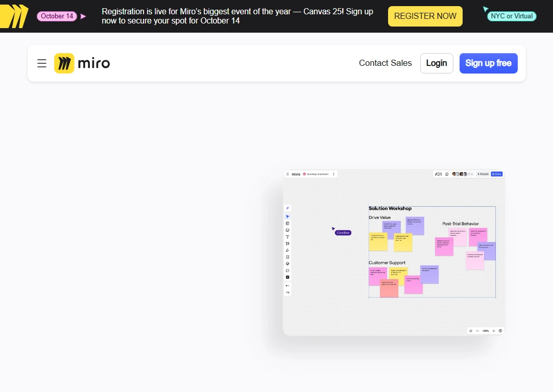Select the cursor tool in board preview
553x392 pixels.
tap(287, 216)
